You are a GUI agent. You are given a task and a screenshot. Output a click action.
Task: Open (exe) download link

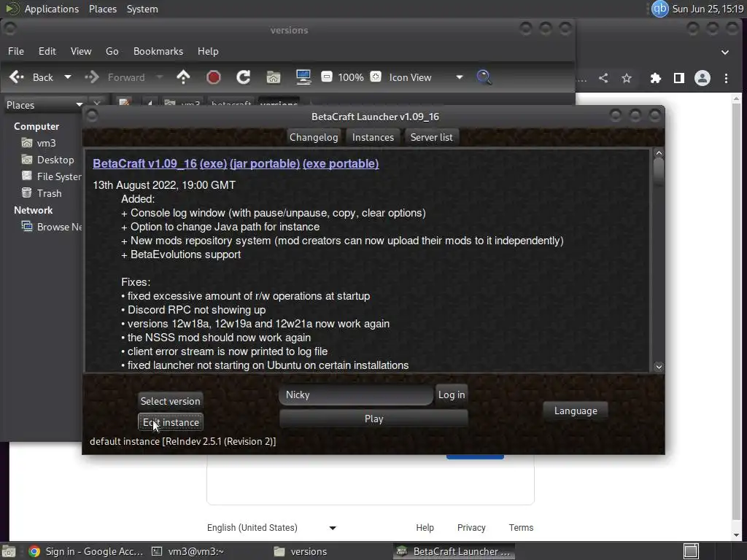click(x=213, y=163)
